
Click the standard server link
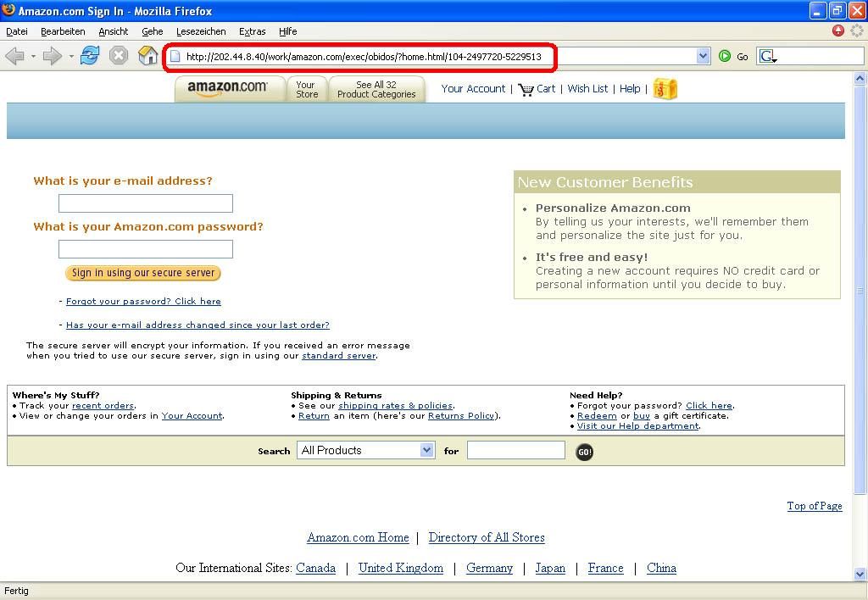tap(339, 355)
